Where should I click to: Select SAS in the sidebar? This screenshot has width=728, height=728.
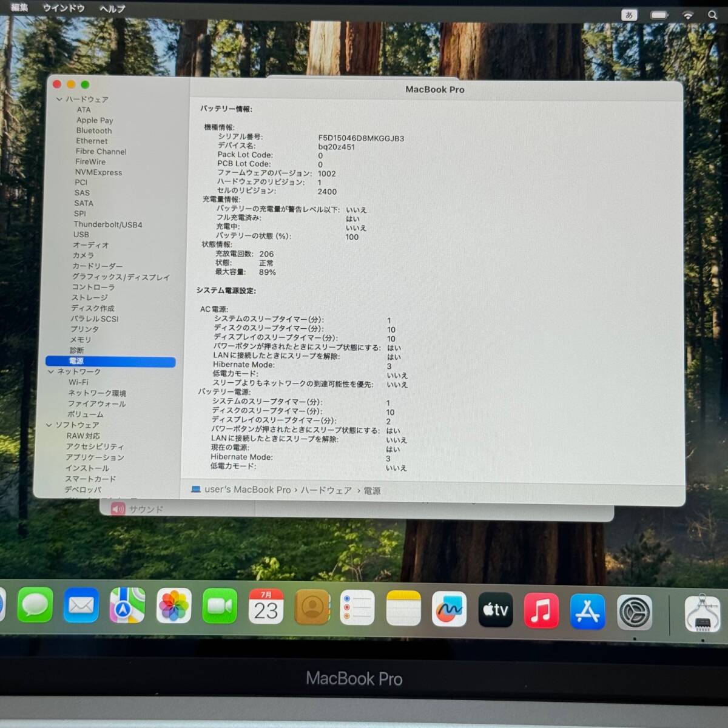[x=82, y=192]
